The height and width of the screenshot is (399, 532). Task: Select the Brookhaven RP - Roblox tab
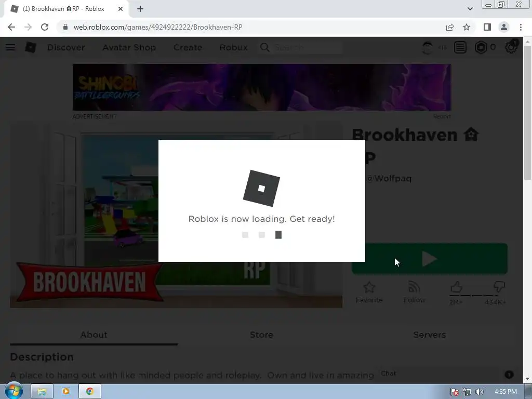pyautogui.click(x=66, y=9)
